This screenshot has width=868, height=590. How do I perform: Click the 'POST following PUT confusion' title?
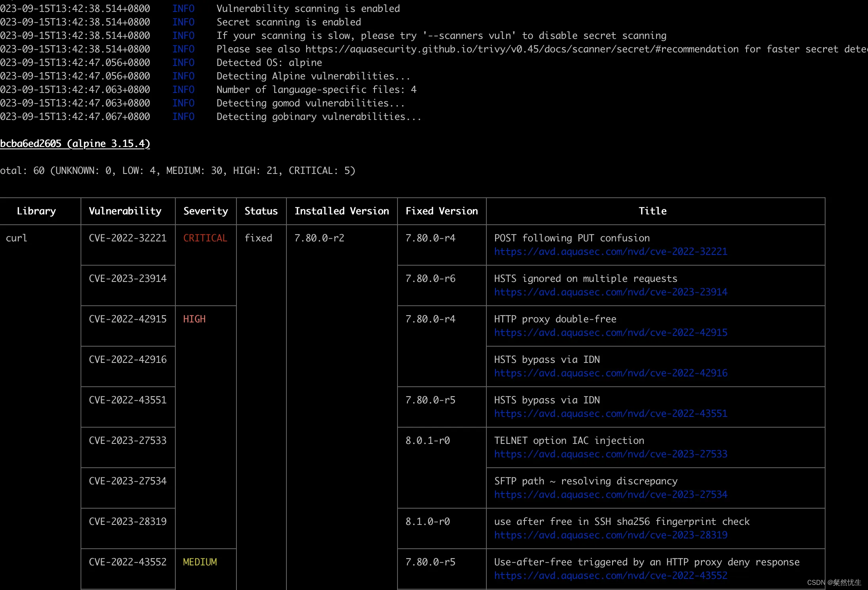572,238
